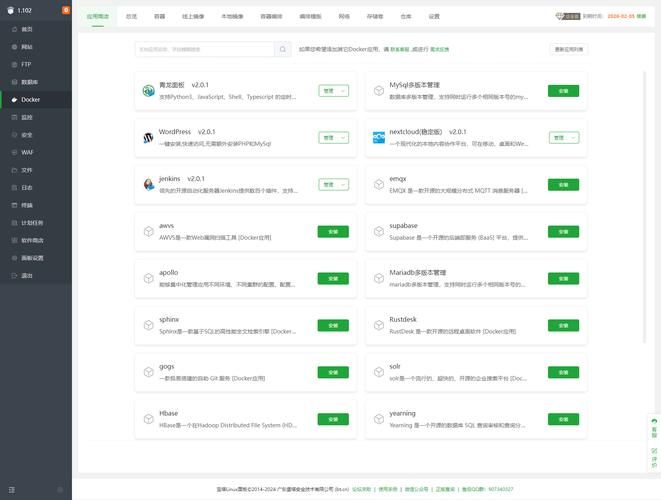Click the nextcloud v2.0.1 title text
This screenshot has width=661, height=500.
tap(427, 132)
